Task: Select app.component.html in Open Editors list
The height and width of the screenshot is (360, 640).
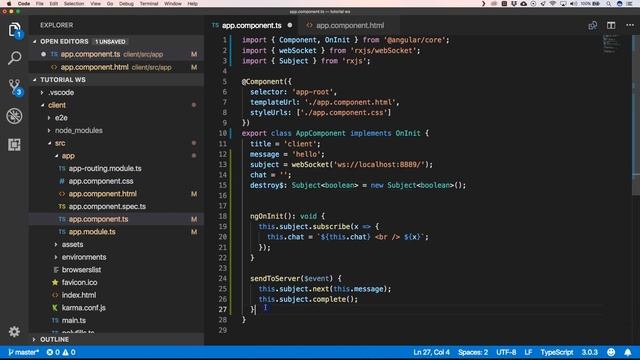Action: pos(116,67)
